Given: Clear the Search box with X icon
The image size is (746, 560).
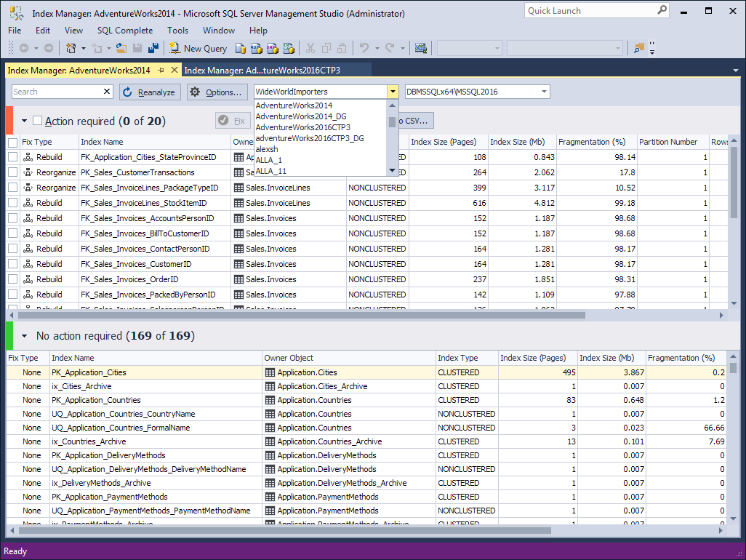Looking at the screenshot, I should click(x=107, y=92).
